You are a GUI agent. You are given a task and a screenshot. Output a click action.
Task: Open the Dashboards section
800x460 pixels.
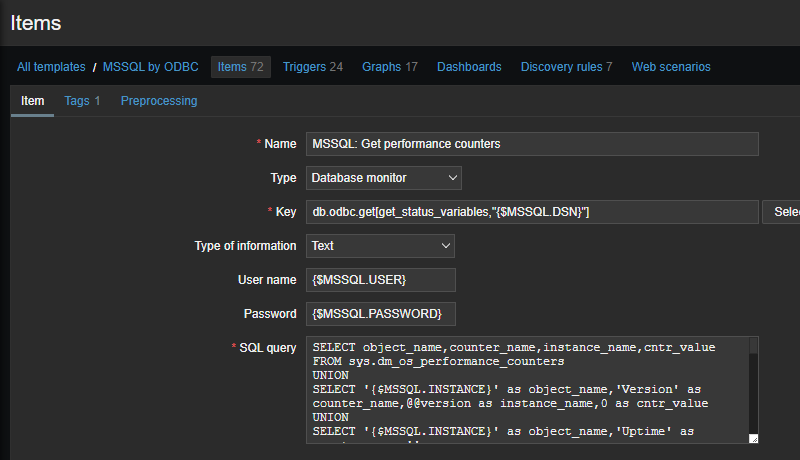click(469, 67)
